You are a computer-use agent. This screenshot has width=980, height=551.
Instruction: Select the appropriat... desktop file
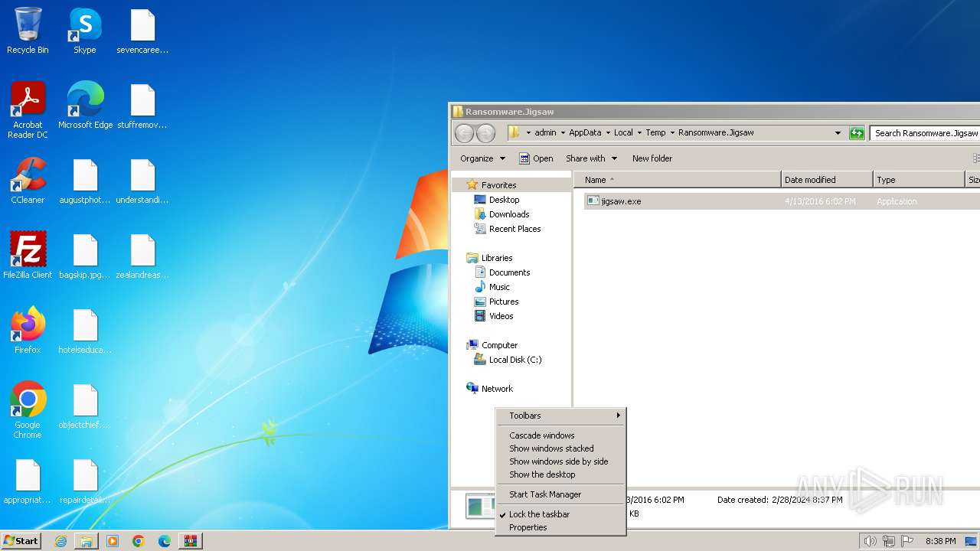(x=28, y=480)
